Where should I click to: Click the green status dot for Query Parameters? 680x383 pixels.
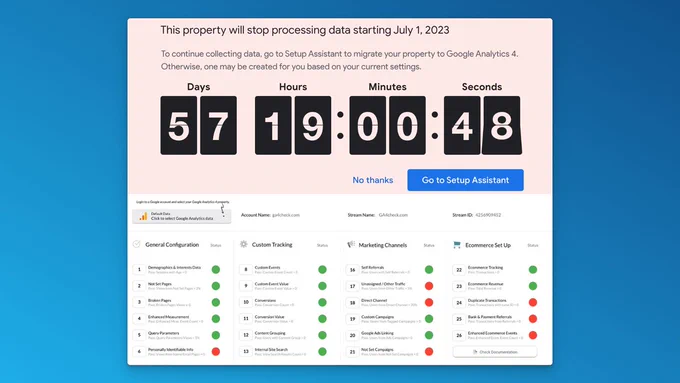pyautogui.click(x=216, y=335)
